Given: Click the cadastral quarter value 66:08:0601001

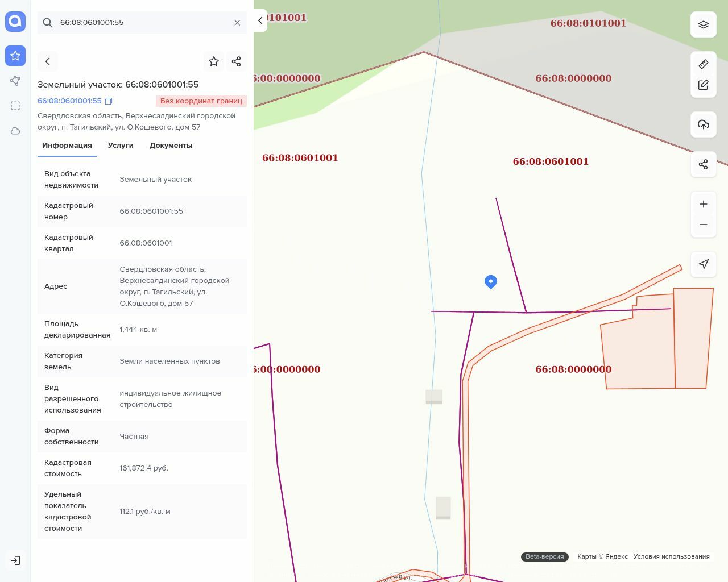Looking at the screenshot, I should point(146,243).
